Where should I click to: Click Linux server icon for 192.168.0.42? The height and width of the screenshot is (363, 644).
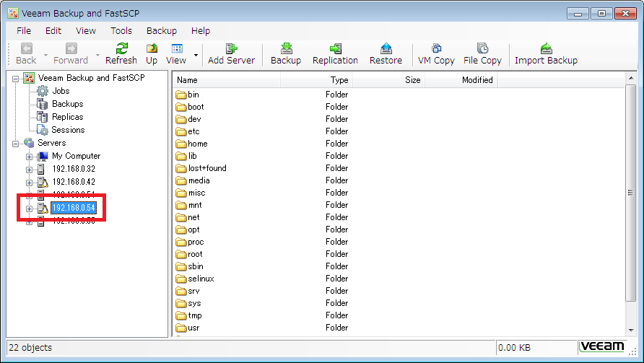pyautogui.click(x=43, y=182)
